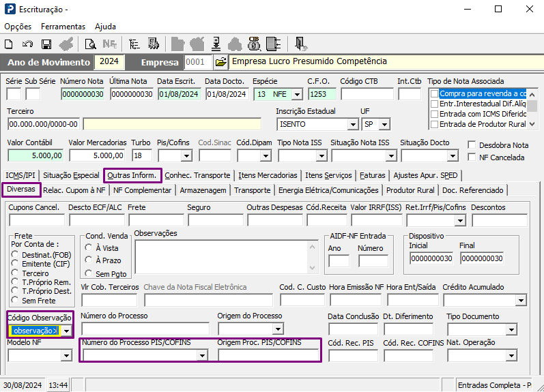Switch to the Transporte tab

(x=253, y=190)
